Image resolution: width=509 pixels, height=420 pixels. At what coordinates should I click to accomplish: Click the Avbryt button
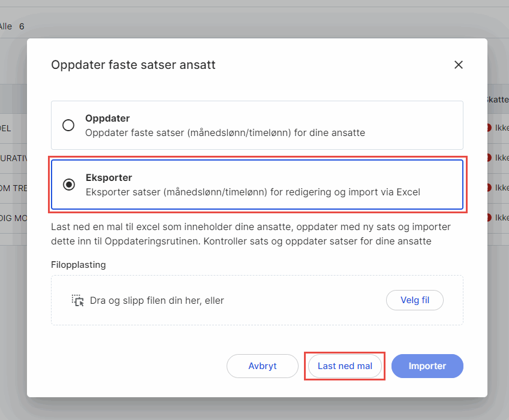[x=262, y=365]
